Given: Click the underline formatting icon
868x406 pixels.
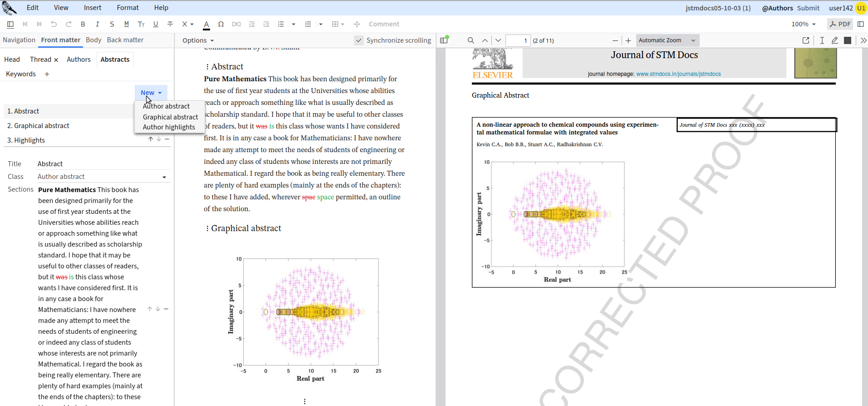Looking at the screenshot, I should point(156,24).
